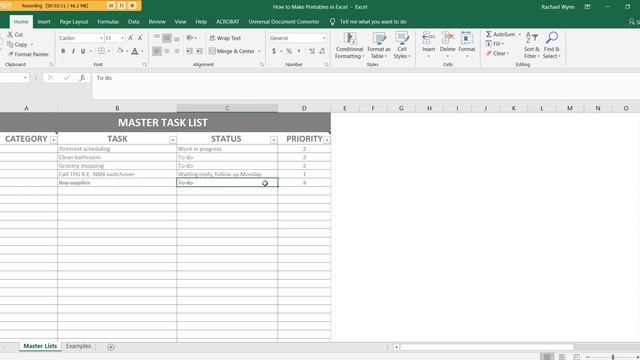Viewport: 640px width, 360px height.
Task: Align text to the right
Action: (x=177, y=51)
